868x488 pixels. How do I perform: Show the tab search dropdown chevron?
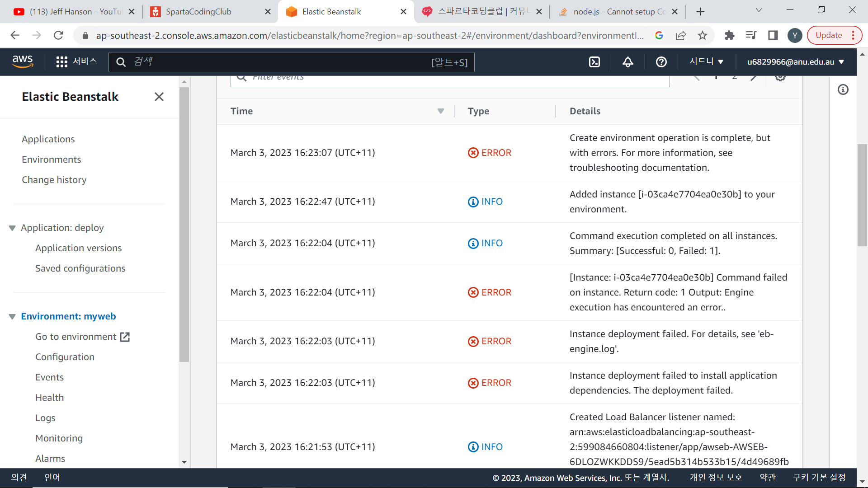pyautogui.click(x=759, y=10)
